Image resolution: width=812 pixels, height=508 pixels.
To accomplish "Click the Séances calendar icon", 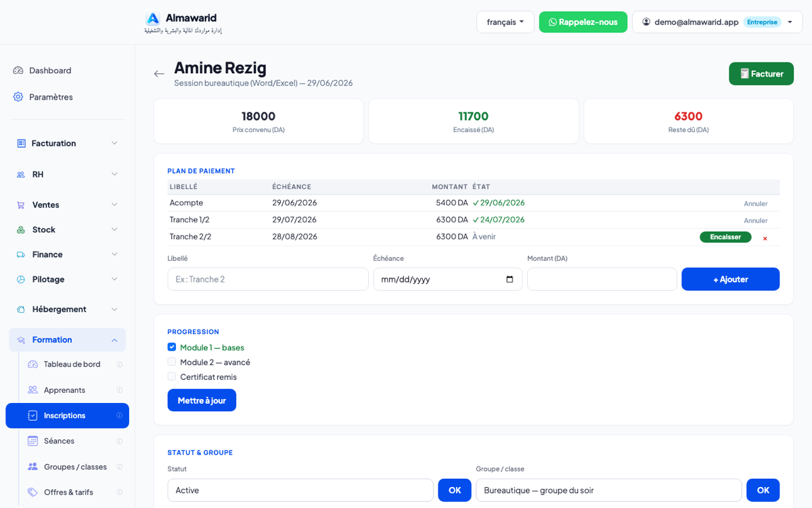I will (x=32, y=441).
